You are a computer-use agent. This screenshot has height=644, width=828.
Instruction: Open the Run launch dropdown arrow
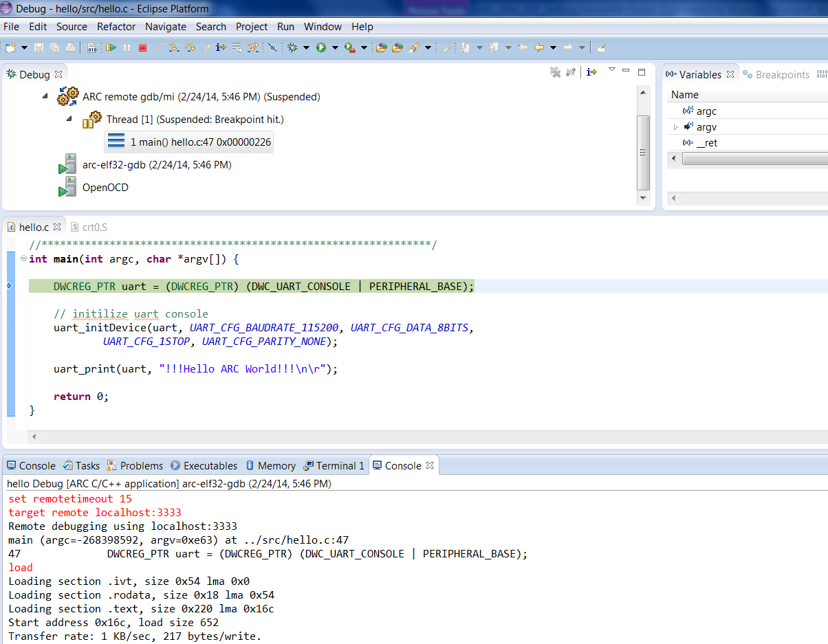tap(336, 47)
